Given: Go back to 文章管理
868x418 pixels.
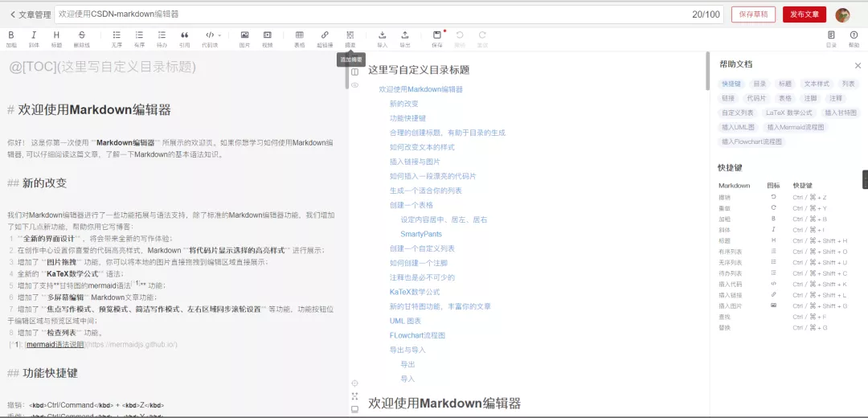Looking at the screenshot, I should tap(31, 15).
